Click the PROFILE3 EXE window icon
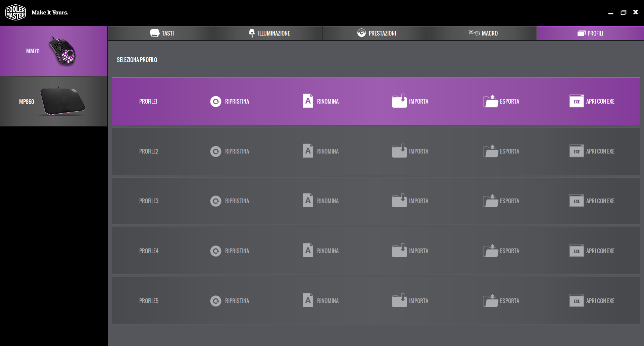This screenshot has height=346, width=644. pos(577,200)
